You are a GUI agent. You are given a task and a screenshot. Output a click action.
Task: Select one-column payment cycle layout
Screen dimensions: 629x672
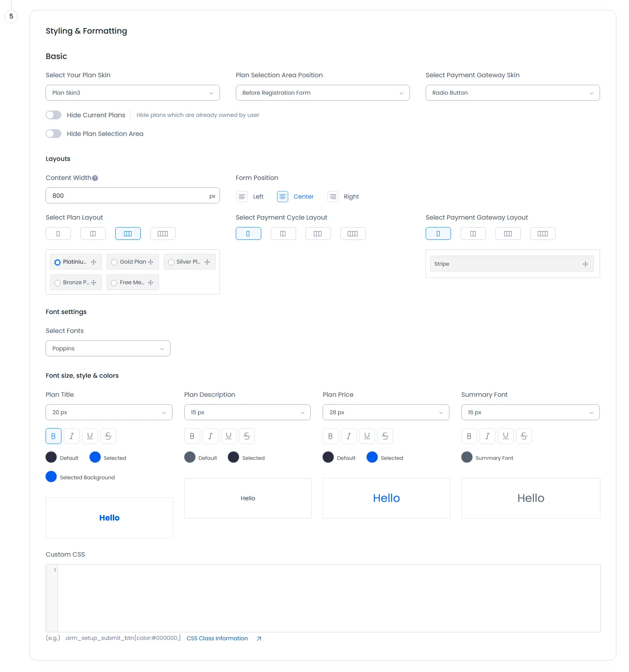248,234
